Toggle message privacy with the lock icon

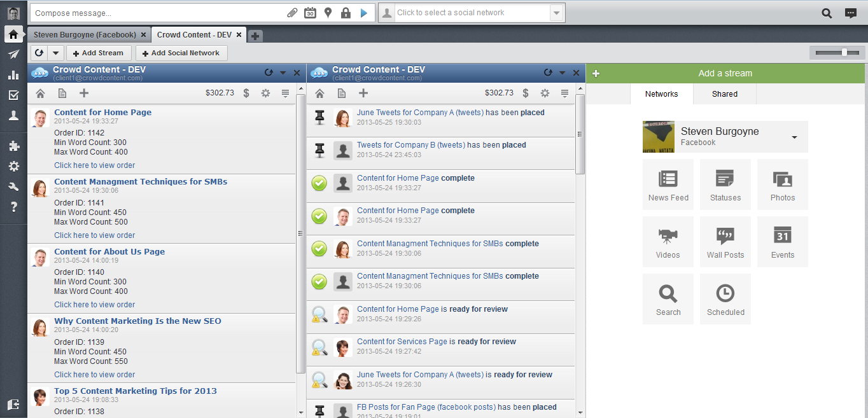[346, 12]
